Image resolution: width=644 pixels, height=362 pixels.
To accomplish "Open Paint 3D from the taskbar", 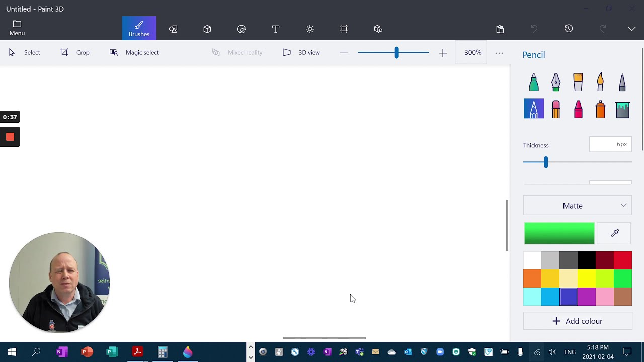I will coord(187,352).
